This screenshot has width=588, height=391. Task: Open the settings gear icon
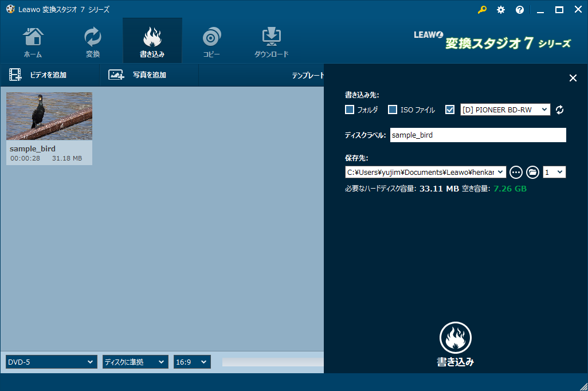(x=501, y=10)
